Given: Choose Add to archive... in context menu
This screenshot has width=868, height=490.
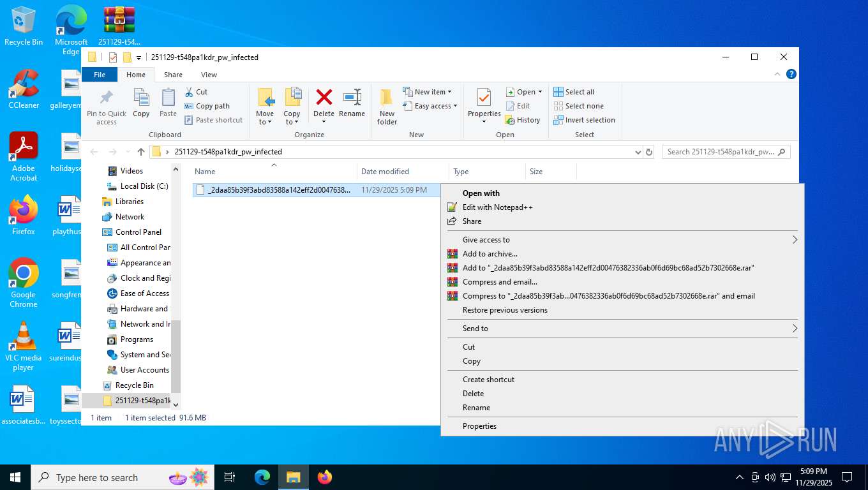Looking at the screenshot, I should tap(622, 254).
